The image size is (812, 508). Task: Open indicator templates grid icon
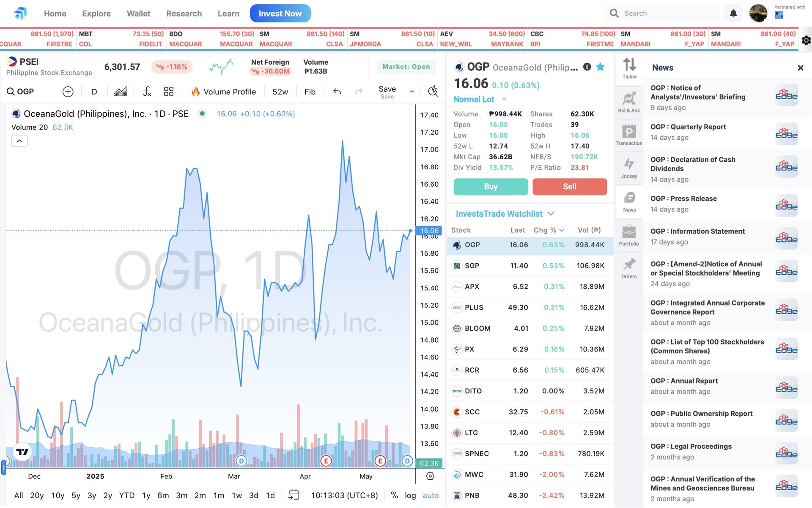pos(169,91)
